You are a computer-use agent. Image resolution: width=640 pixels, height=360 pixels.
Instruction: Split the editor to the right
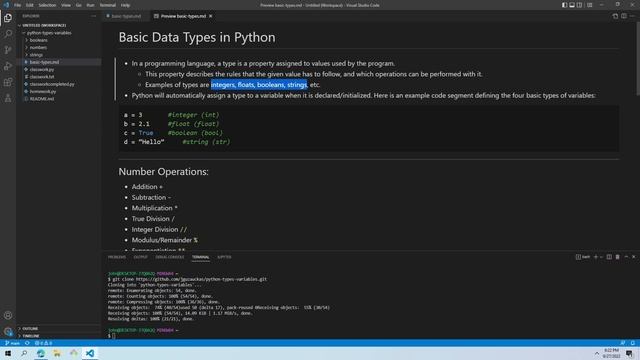(x=624, y=16)
